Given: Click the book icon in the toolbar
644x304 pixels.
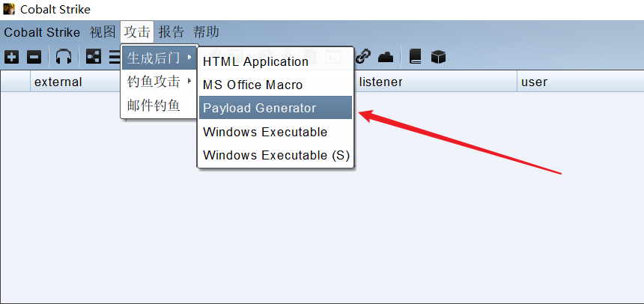Looking at the screenshot, I should click(416, 57).
